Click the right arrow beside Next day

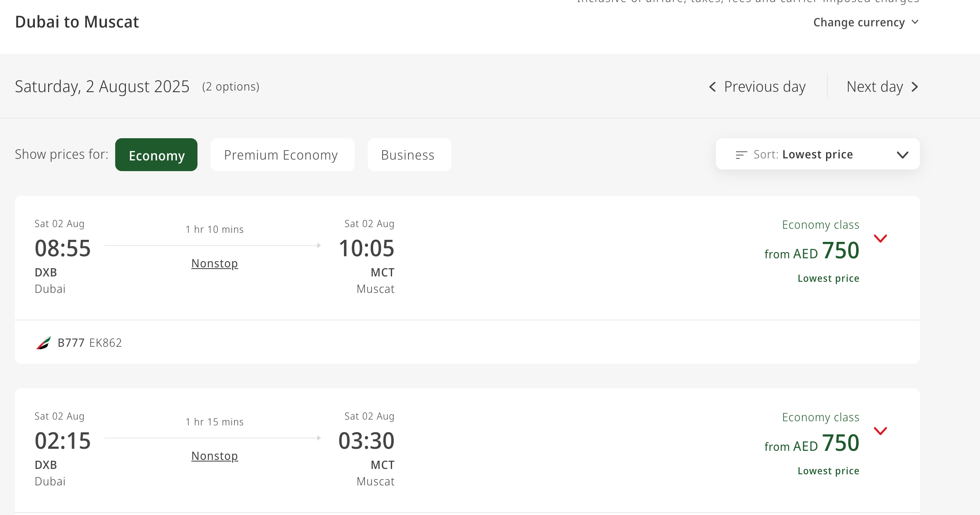915,87
